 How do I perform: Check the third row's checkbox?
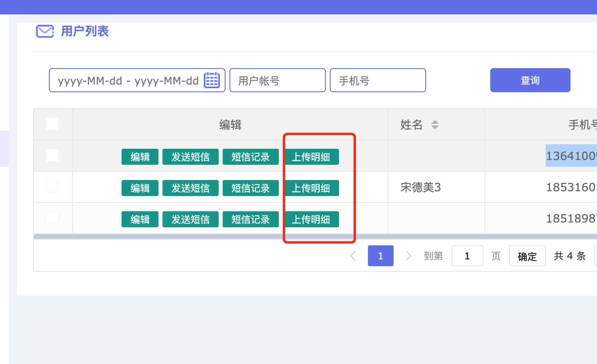coord(52,218)
